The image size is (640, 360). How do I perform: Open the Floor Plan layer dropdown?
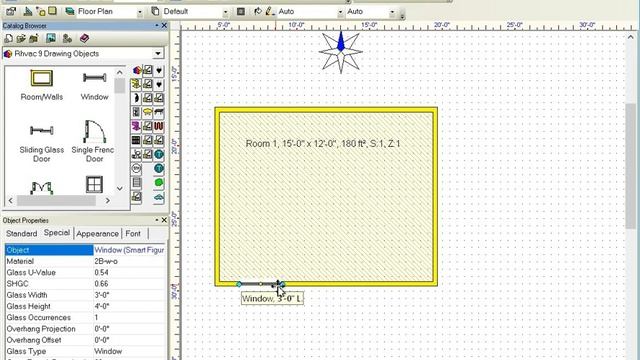click(140, 12)
